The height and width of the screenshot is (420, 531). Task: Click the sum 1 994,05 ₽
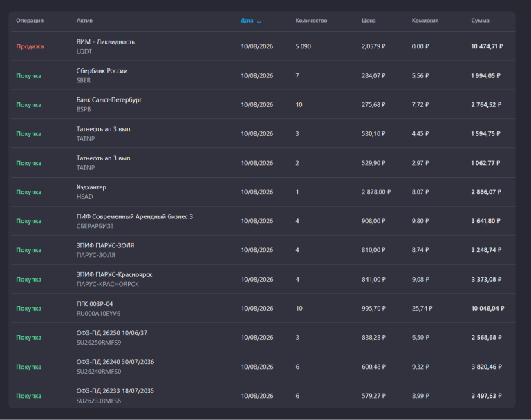click(x=485, y=76)
